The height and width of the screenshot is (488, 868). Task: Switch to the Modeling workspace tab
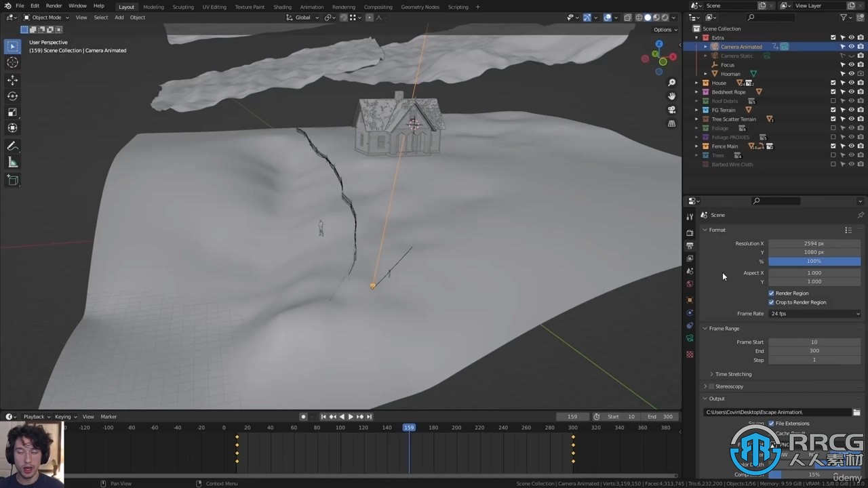click(x=153, y=7)
